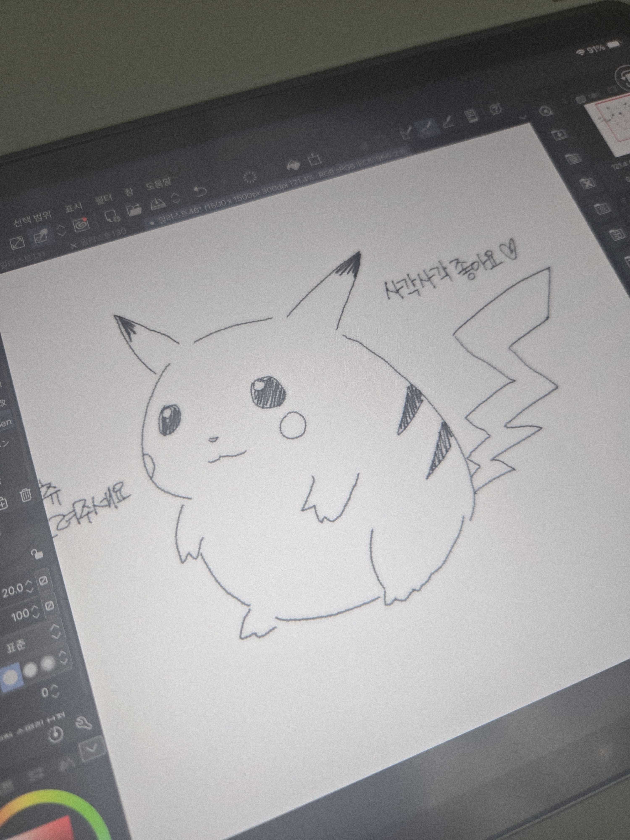
Task: Open the 표시 menu
Action: 74,207
